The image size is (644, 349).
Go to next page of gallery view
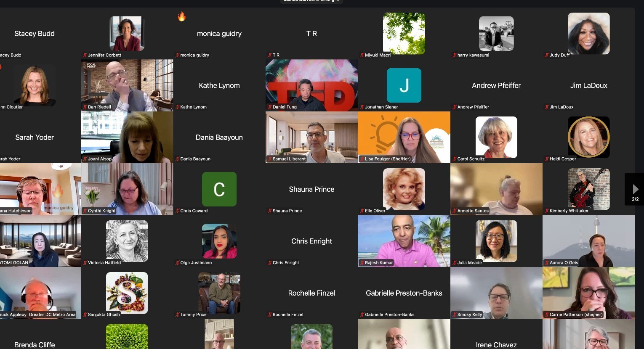(635, 189)
